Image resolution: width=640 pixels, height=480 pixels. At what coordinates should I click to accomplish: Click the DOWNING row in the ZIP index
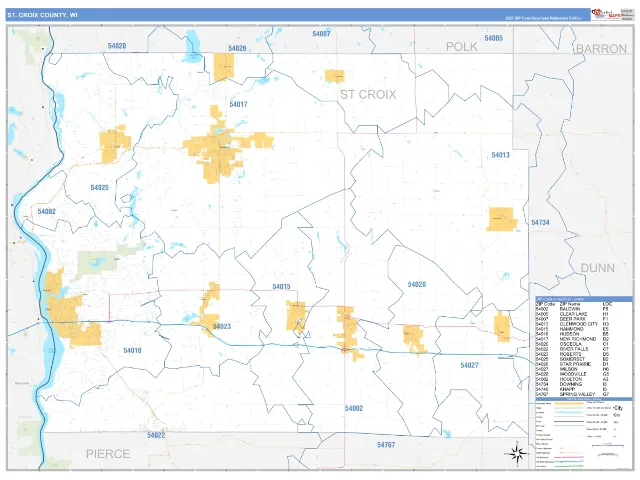tap(574, 384)
